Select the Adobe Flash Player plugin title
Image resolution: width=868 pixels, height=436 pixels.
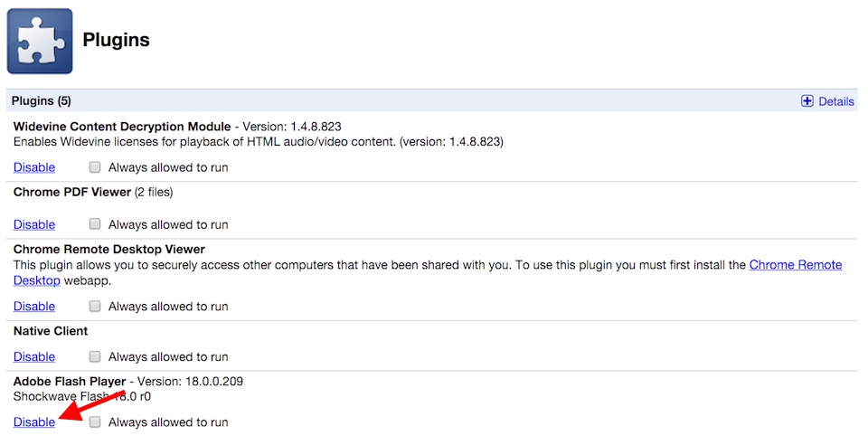70,381
